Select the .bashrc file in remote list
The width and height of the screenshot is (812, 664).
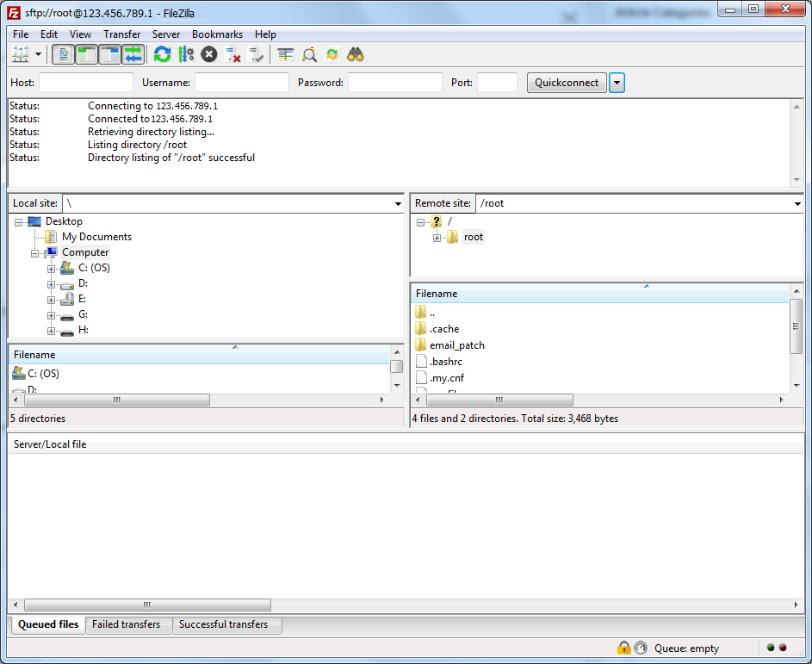pos(446,362)
